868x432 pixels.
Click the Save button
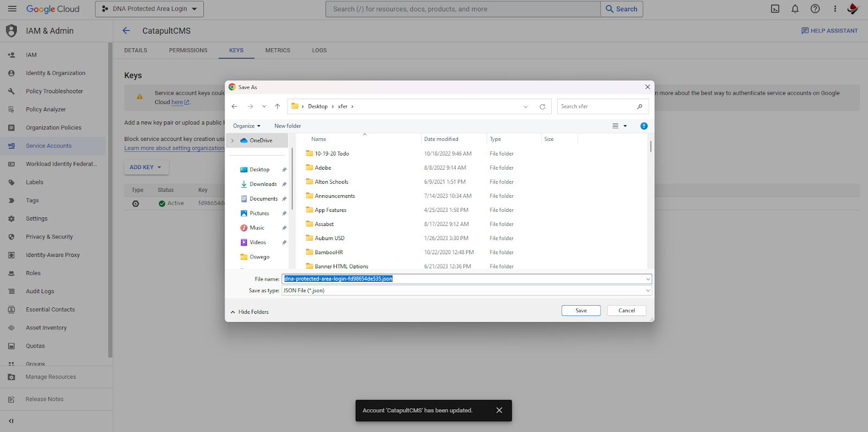(581, 311)
